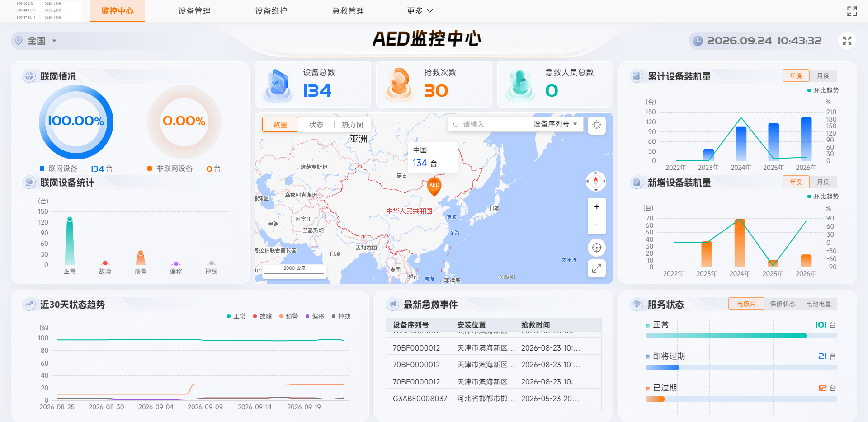Open the 设备序列号 search type dropdown
Viewport: 868px width, 422px height.
(555, 124)
